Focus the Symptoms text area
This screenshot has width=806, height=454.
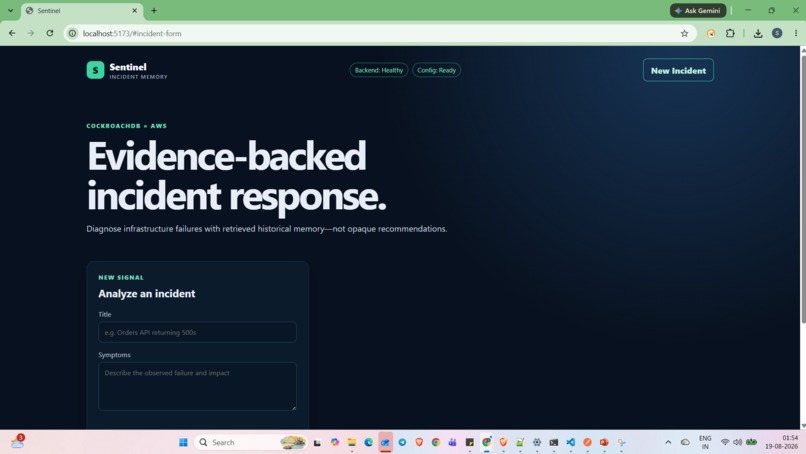197,386
